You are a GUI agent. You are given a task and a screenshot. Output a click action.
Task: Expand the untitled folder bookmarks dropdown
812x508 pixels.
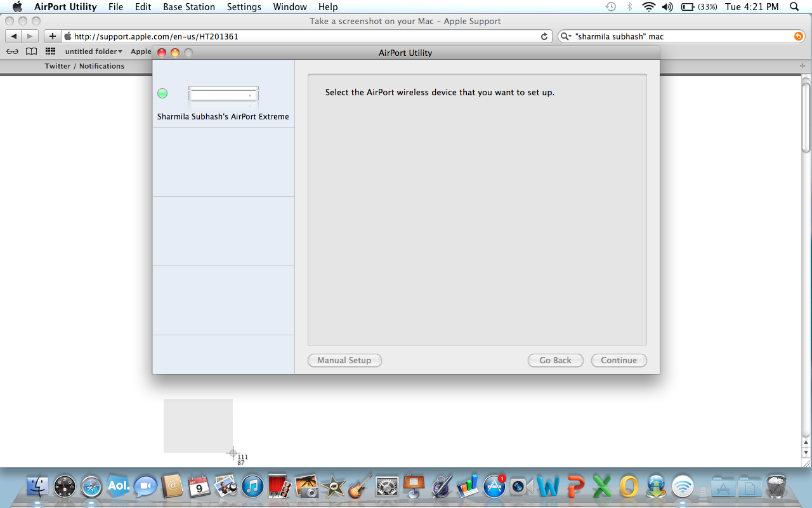point(94,51)
